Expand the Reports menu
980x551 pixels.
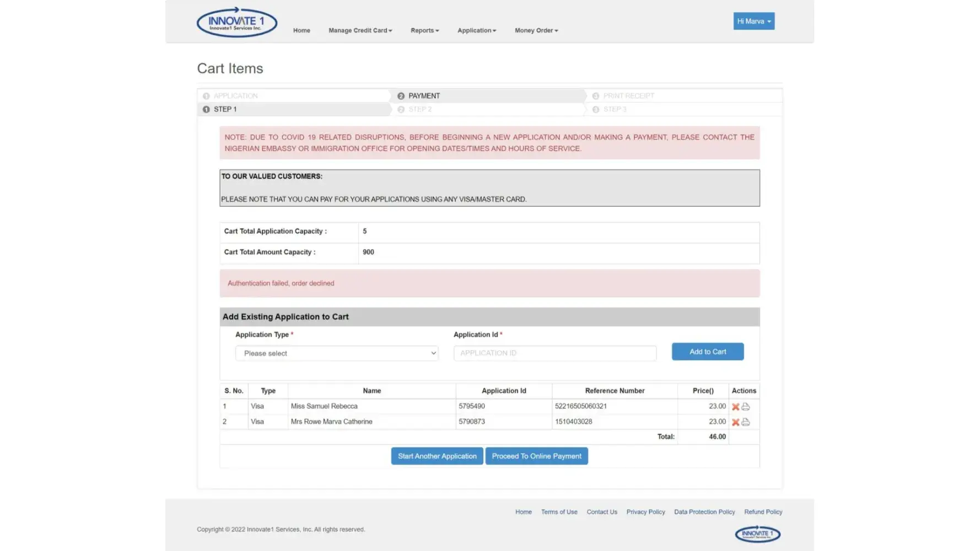point(424,30)
